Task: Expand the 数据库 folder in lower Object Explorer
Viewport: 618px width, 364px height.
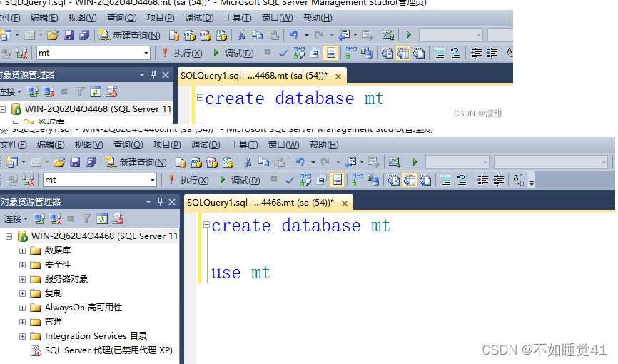Action: (22, 251)
